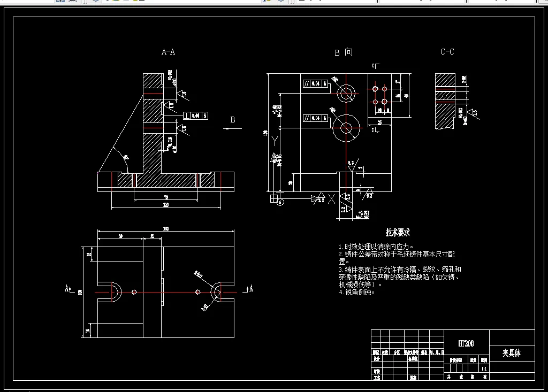Select the +0.077/+0.050 slot tolerance dimension
This screenshot has width=548, height=392.
(362, 215)
